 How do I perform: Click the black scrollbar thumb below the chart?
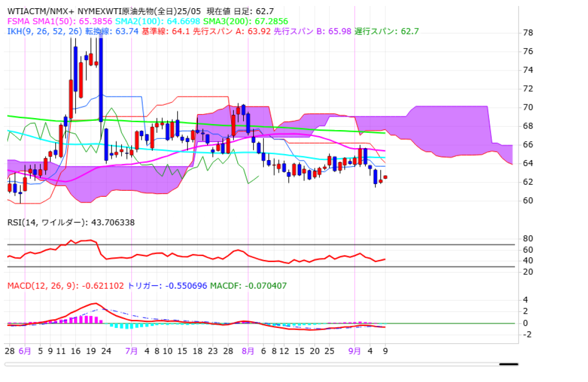pos(509,364)
